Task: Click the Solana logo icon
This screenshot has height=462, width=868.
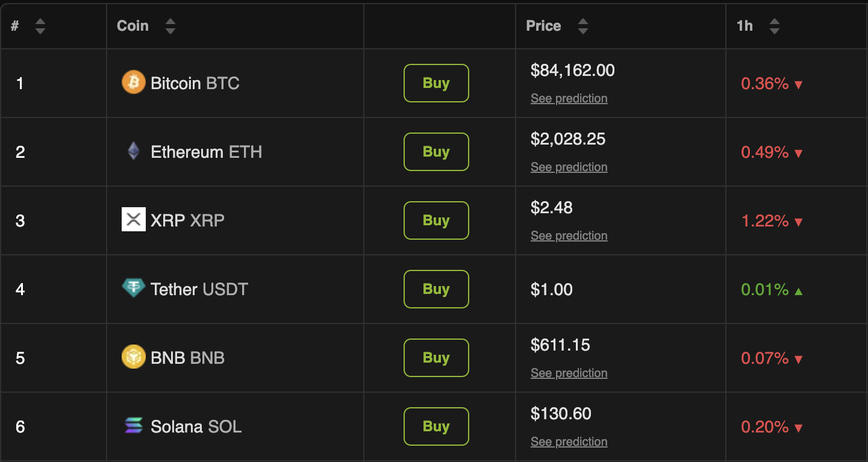Action: click(x=133, y=426)
